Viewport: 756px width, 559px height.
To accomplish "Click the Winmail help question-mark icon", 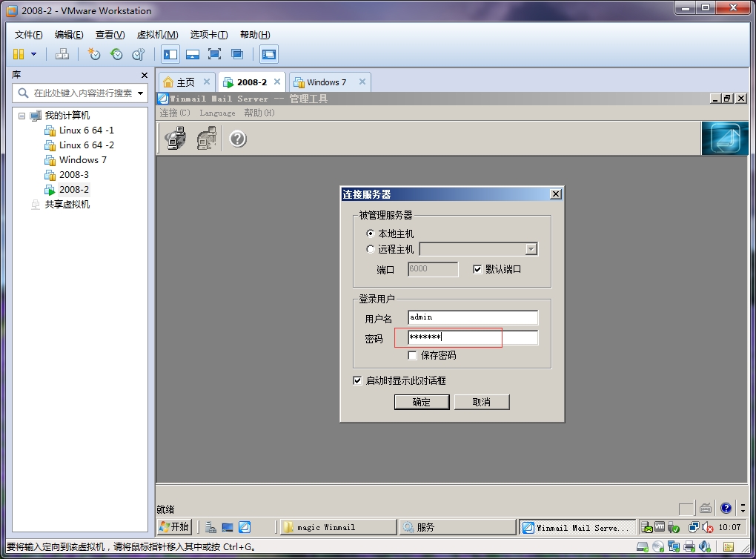I will tap(238, 139).
